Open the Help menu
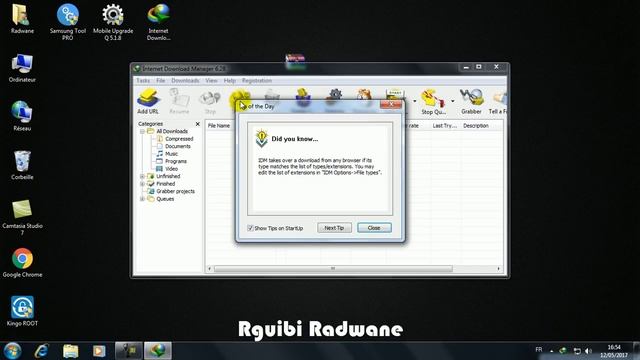The image size is (640, 360). [229, 81]
